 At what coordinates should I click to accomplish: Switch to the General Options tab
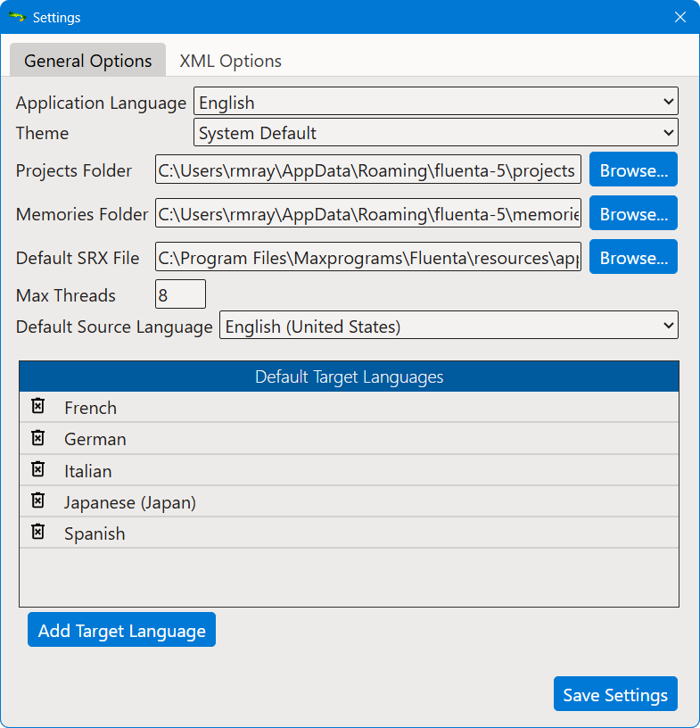point(87,61)
